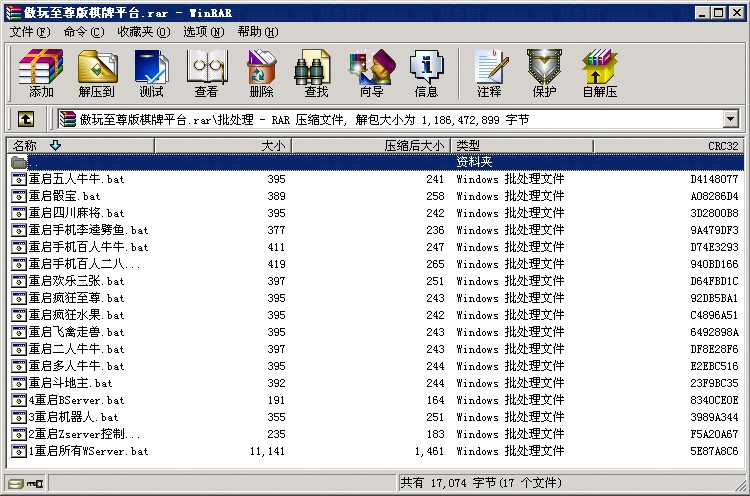Expand the archive path dropdown
The image size is (750, 496).
click(x=730, y=120)
